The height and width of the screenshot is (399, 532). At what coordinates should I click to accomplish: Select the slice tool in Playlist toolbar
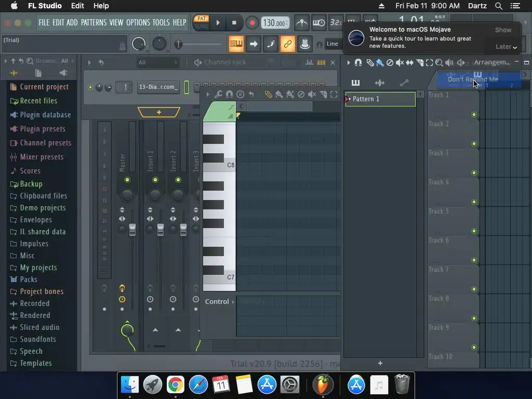point(420,62)
